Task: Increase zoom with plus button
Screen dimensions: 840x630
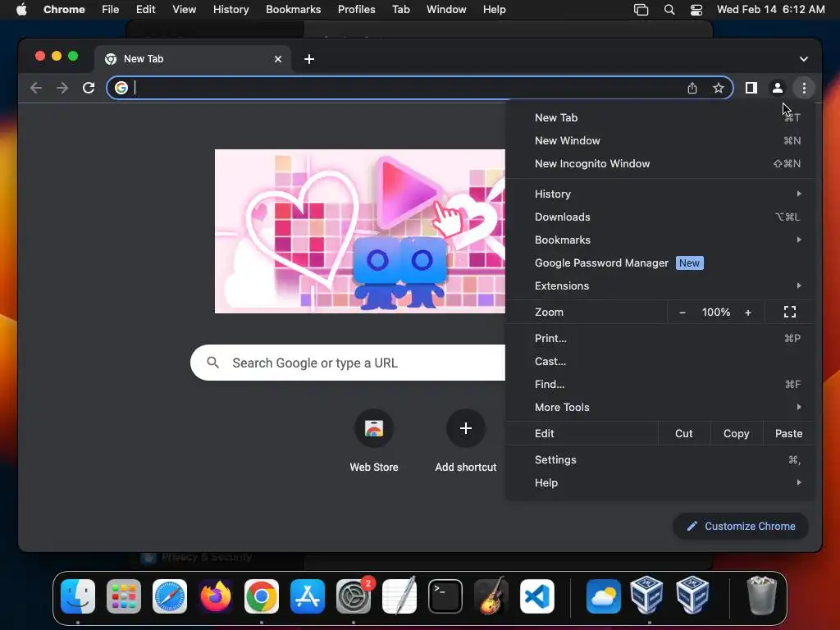Action: [748, 313]
